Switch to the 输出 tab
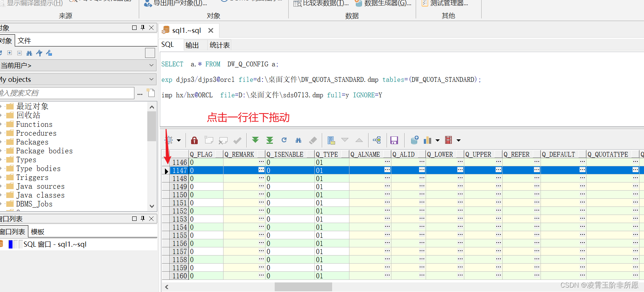 [192, 45]
